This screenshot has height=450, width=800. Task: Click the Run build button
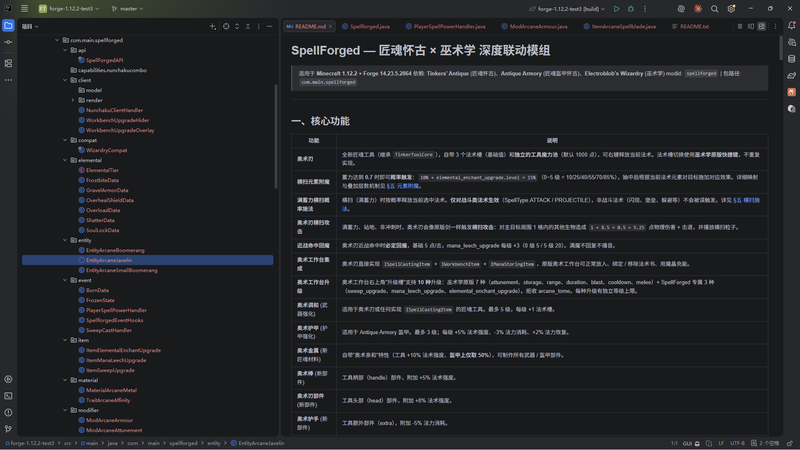click(x=616, y=9)
